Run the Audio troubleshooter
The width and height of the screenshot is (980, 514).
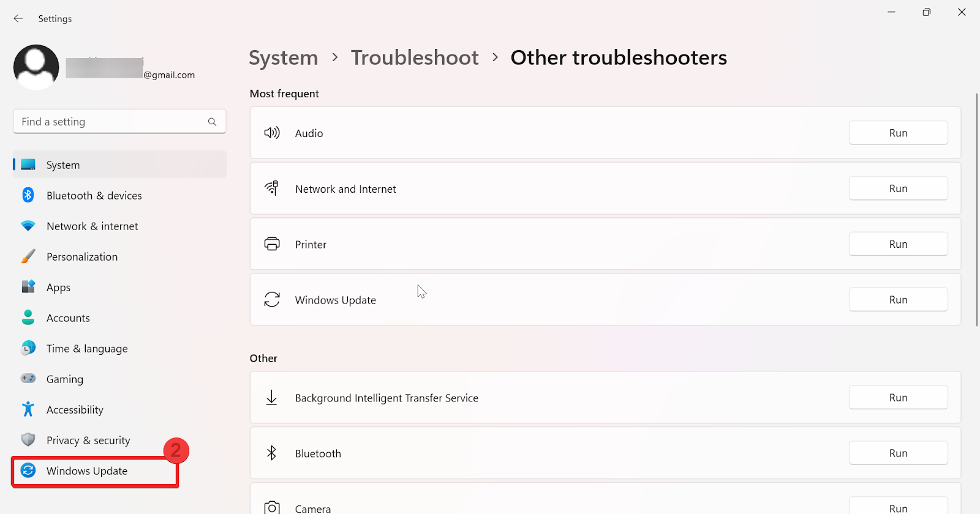898,133
